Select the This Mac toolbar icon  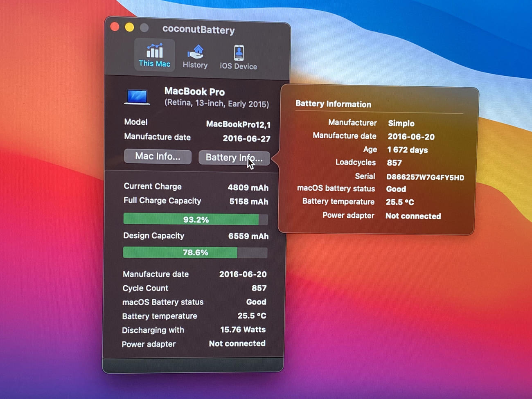(x=155, y=55)
